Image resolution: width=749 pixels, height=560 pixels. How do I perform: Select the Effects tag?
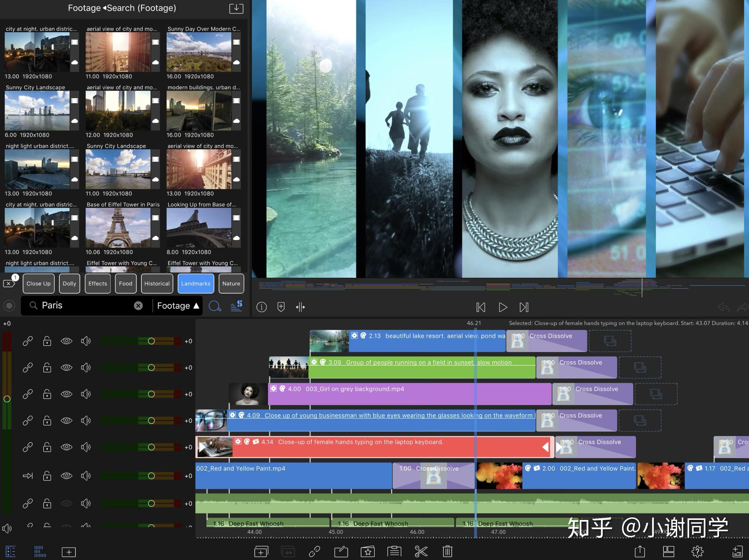(x=98, y=283)
